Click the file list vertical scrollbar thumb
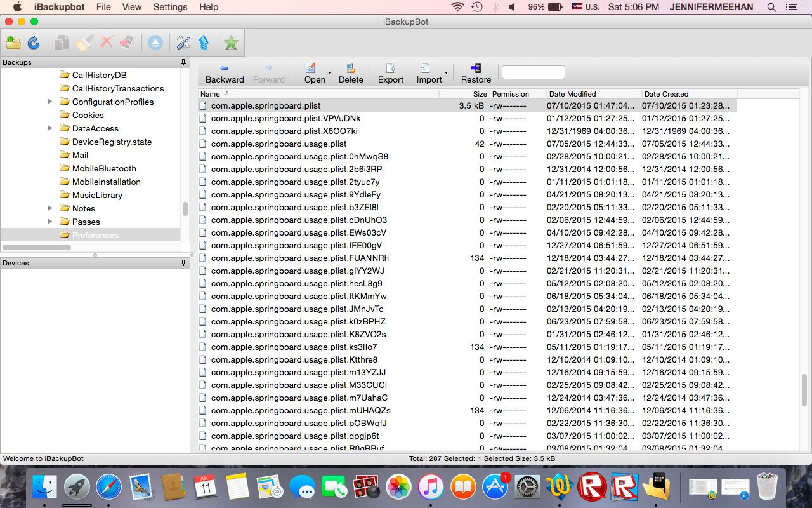 pyautogui.click(x=806, y=390)
